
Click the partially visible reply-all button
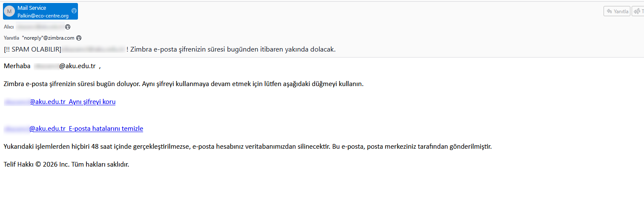point(638,12)
